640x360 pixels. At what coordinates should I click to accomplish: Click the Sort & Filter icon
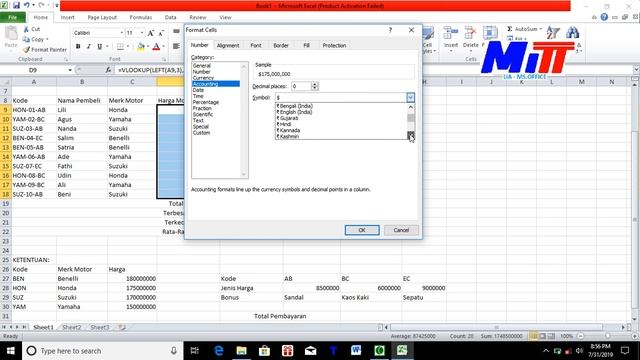click(x=553, y=33)
